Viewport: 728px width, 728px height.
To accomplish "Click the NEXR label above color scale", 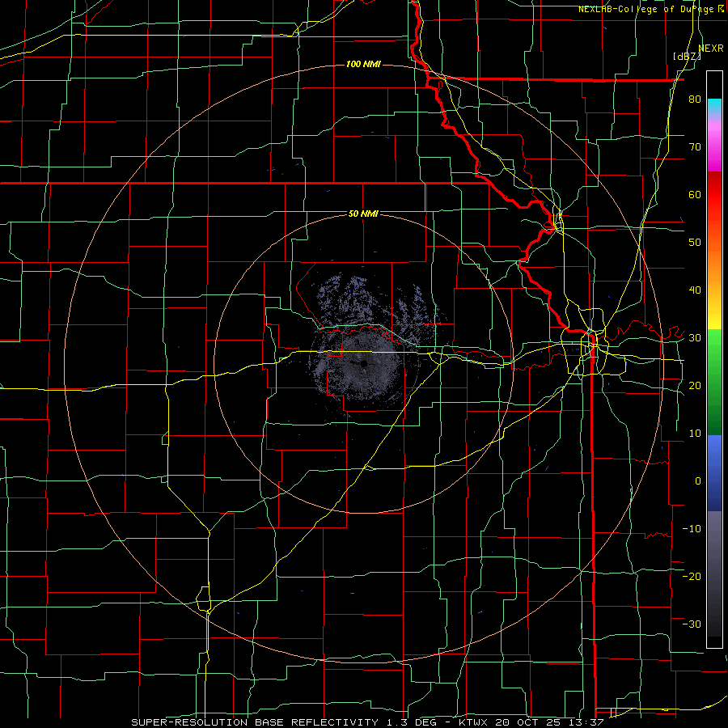I will pyautogui.click(x=711, y=49).
